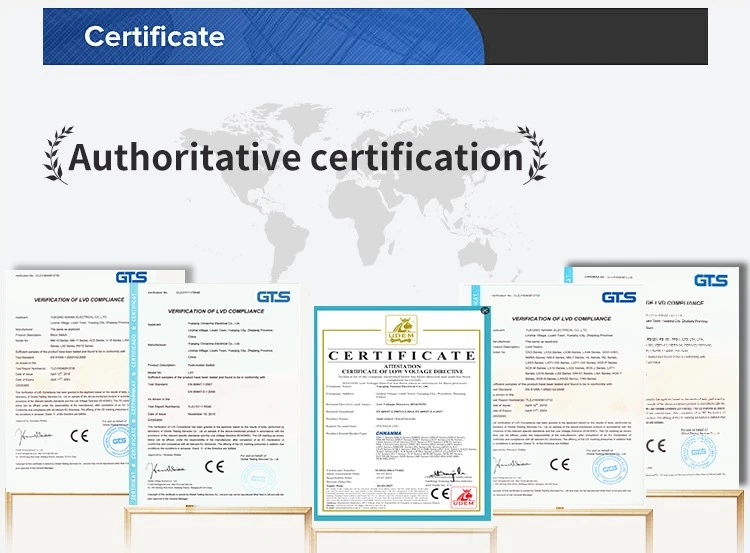The width and height of the screenshot is (750, 553).
Task: Click 'VERIFICATION OF LVD COMPLIANCE' on Push-button Switch certificate
Action: click(x=216, y=311)
